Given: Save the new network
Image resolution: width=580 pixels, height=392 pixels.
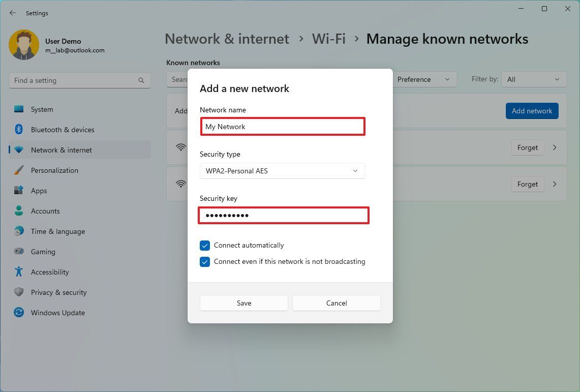Looking at the screenshot, I should coord(243,303).
